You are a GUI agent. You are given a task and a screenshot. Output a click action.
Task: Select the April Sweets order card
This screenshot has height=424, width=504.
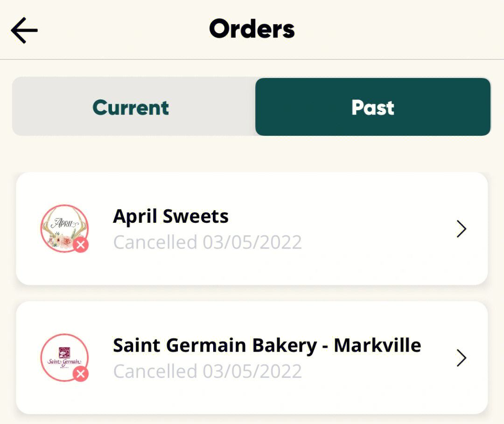(252, 229)
